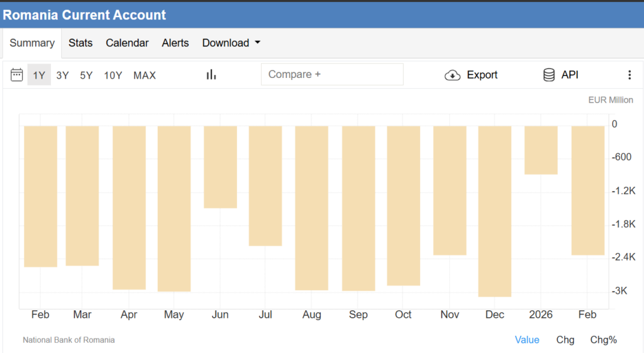Image resolution: width=644 pixels, height=353 pixels.
Task: Show MAX historical range
Action: [145, 76]
